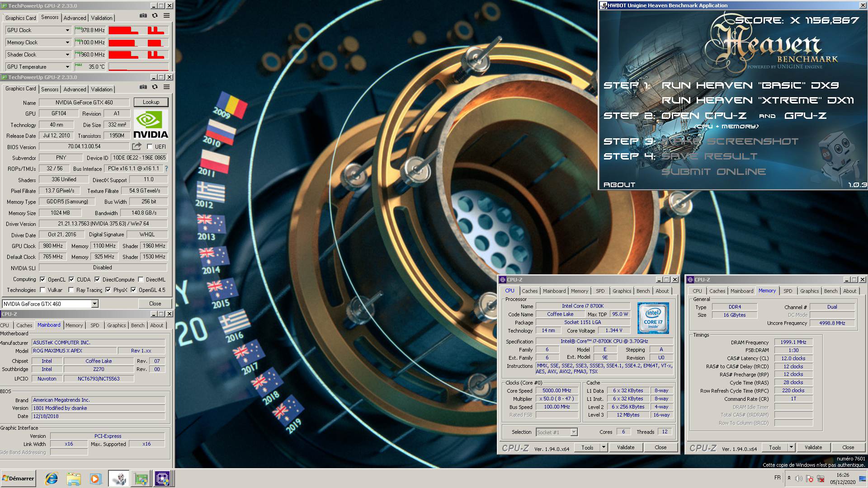Image resolution: width=868 pixels, height=488 pixels.
Task: Toggle the PhysX checkbox
Action: pyautogui.click(x=108, y=290)
